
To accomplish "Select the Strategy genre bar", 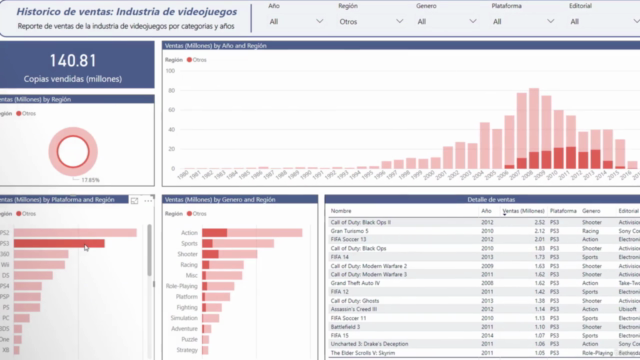I will (x=205, y=350).
